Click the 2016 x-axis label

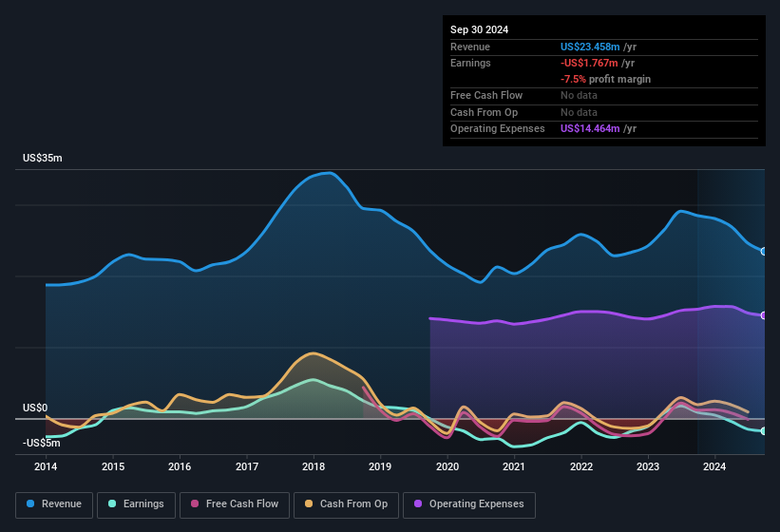click(x=180, y=466)
